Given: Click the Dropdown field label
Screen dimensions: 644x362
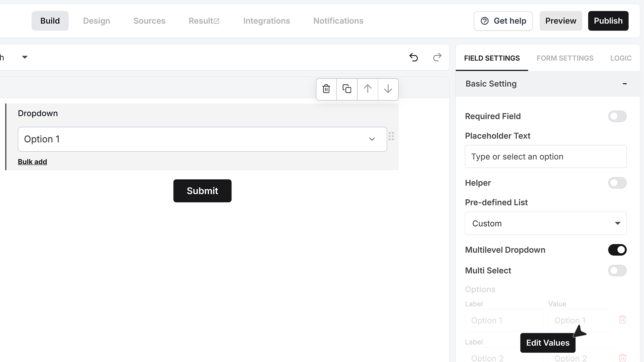Looking at the screenshot, I should point(38,113).
